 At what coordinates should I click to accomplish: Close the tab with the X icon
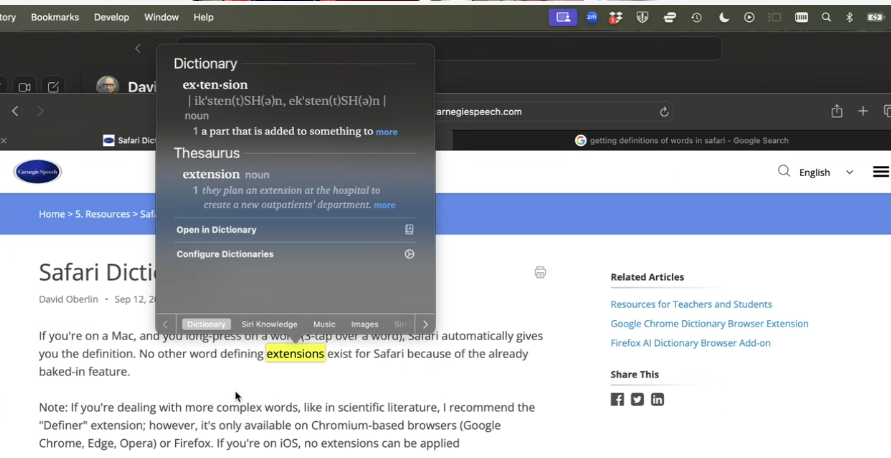tap(3, 140)
